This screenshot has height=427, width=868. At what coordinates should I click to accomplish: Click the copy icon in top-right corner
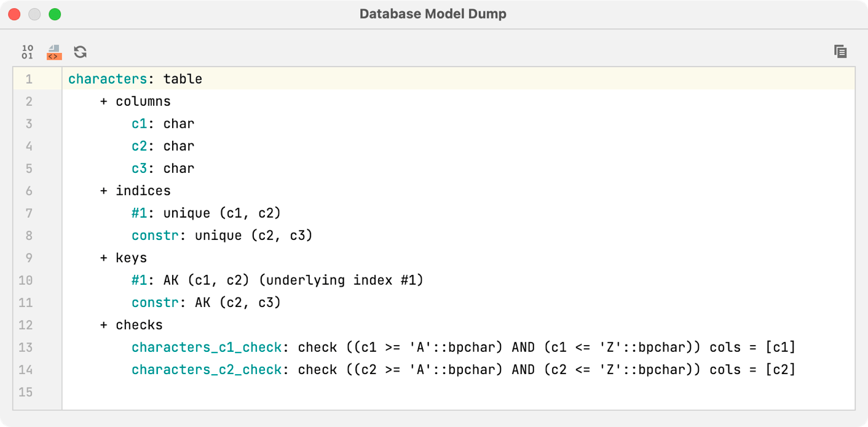tap(840, 52)
